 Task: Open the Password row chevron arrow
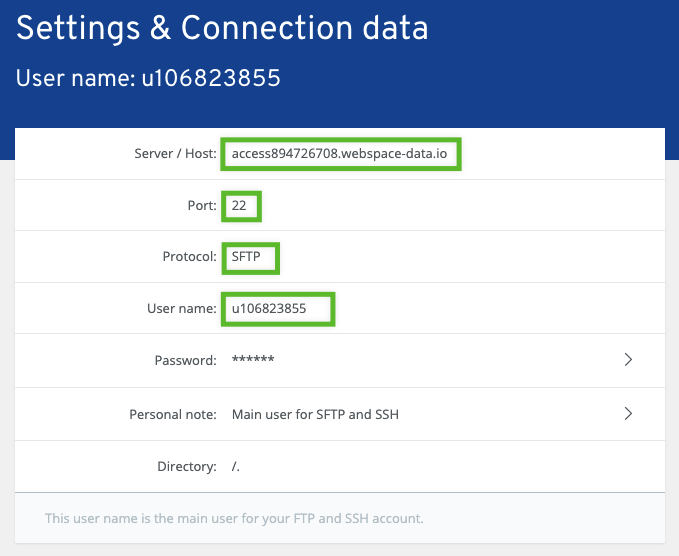[628, 359]
